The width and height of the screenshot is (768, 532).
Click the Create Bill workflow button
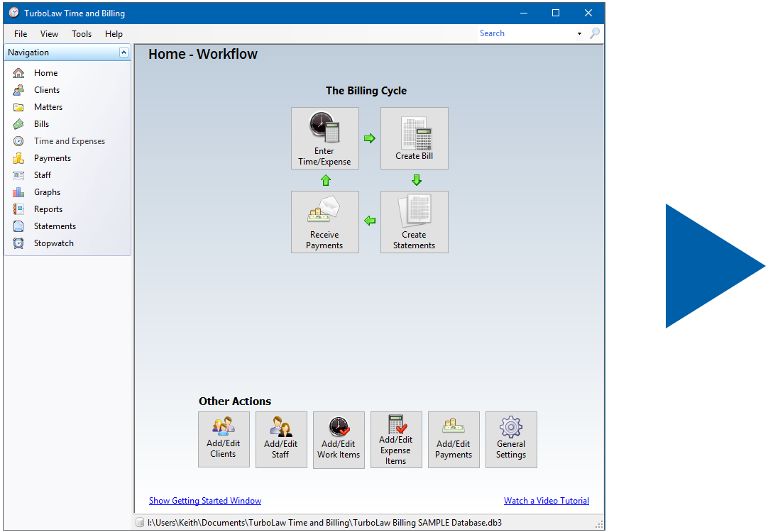pyautogui.click(x=415, y=138)
